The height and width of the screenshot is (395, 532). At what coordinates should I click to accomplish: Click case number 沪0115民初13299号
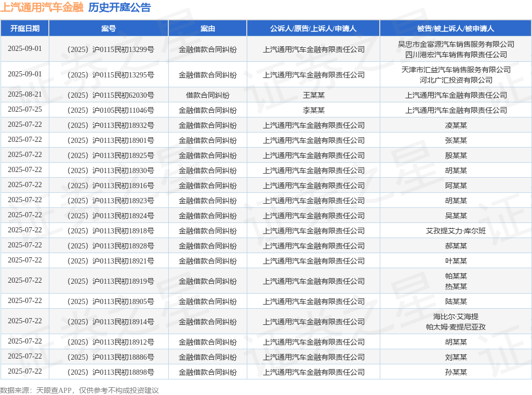(111, 49)
